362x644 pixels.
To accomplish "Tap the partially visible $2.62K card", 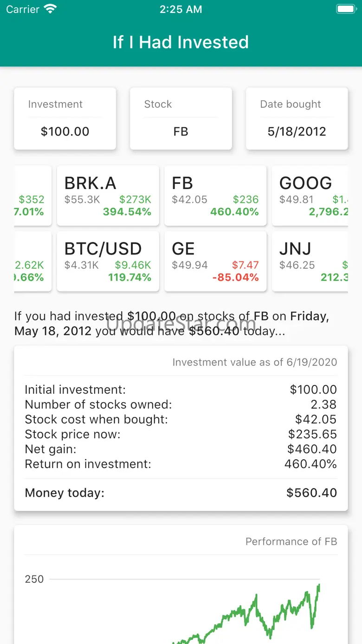I will click(32, 262).
